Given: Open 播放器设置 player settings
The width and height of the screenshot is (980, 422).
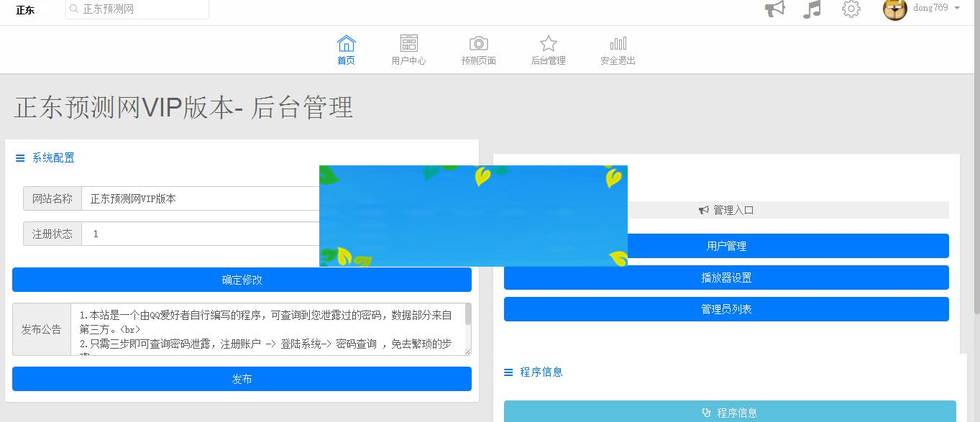Looking at the screenshot, I should point(726,278).
